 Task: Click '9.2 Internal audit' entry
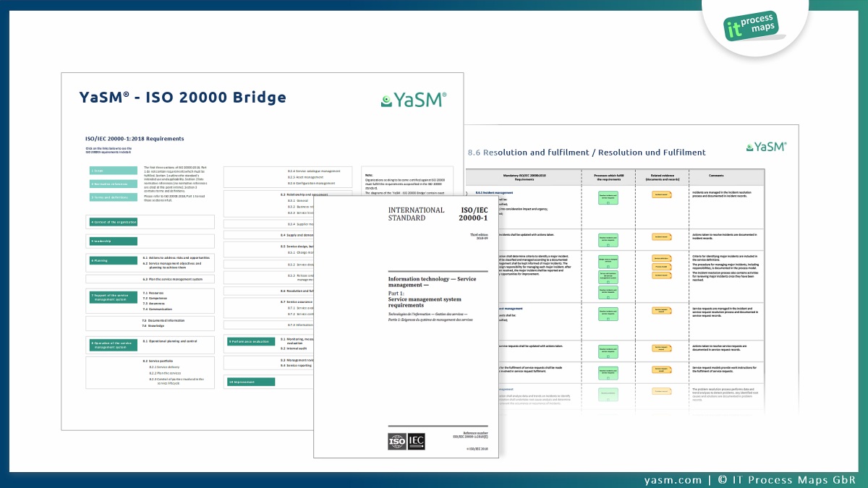point(294,348)
